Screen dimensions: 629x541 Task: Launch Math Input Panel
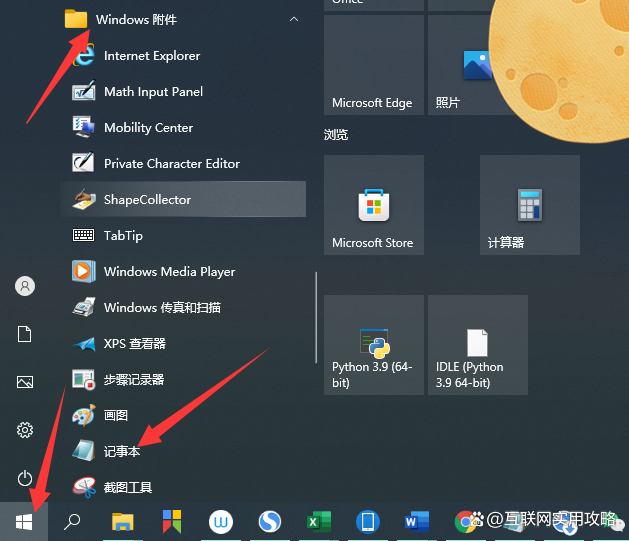click(183, 91)
